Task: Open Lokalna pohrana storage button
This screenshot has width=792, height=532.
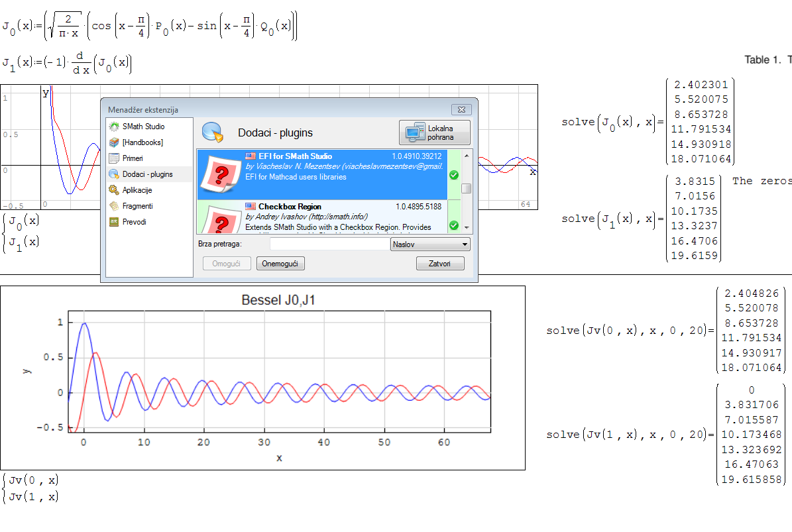Action: [435, 133]
